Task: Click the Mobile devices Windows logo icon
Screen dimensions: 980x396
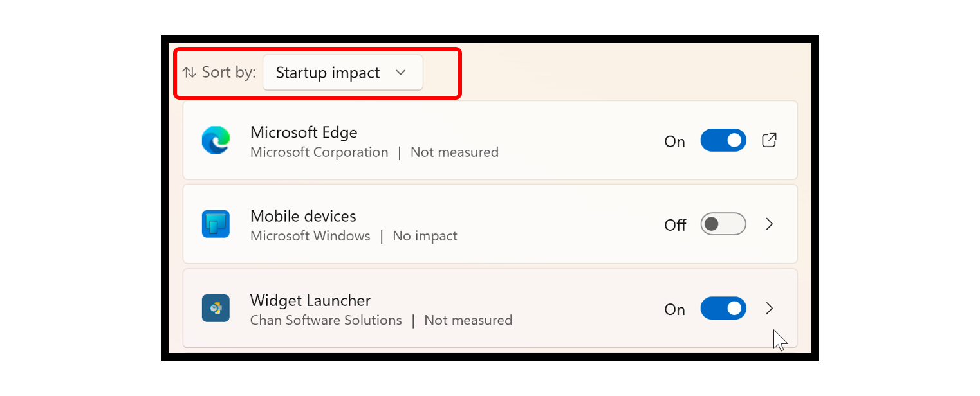Action: 216,224
